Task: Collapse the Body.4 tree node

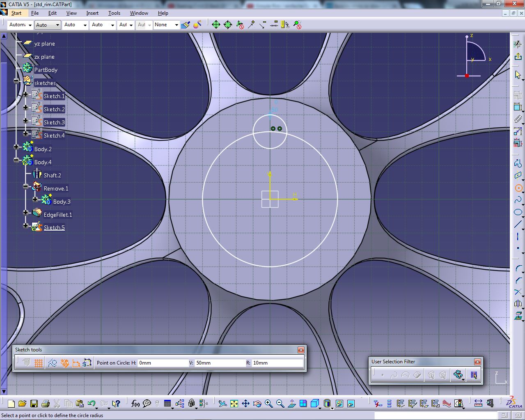Action: (x=16, y=160)
